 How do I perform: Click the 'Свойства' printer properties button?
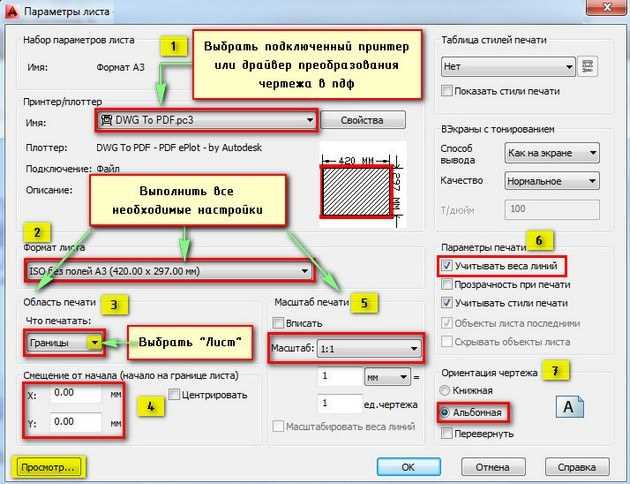point(362,120)
